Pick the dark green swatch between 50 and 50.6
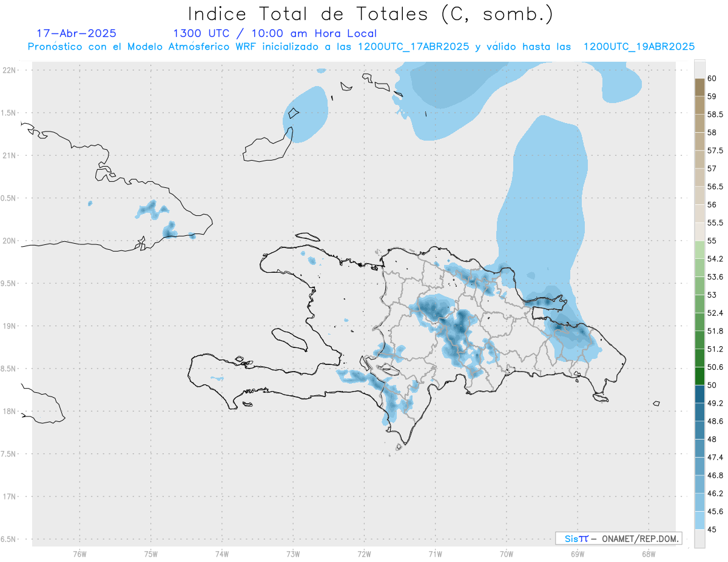This screenshot has height=562, width=728. [699, 376]
